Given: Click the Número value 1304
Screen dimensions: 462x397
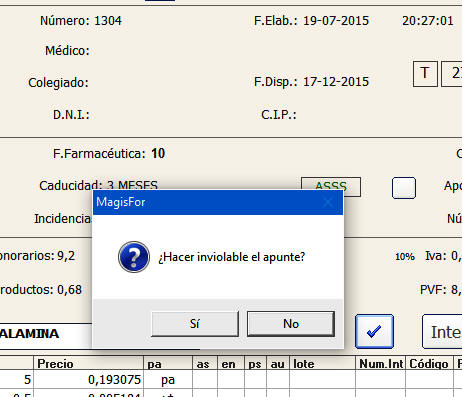Looking at the screenshot, I should point(108,21).
